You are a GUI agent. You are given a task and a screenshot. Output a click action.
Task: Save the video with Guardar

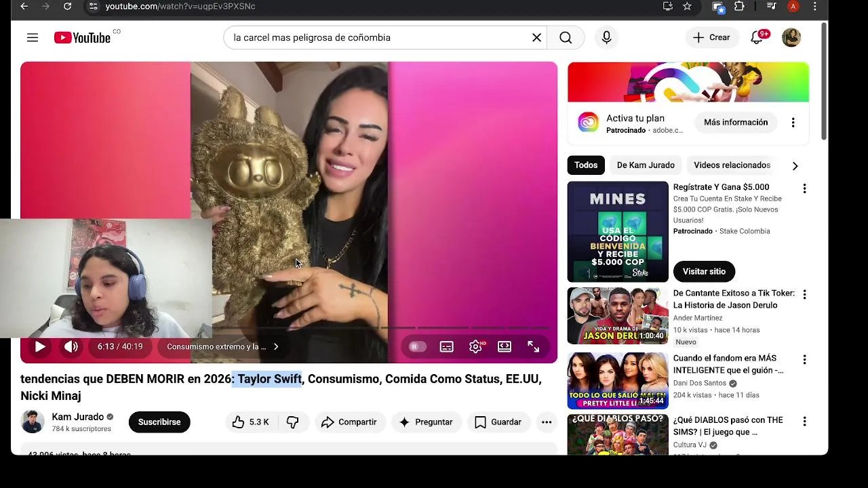[498, 422]
